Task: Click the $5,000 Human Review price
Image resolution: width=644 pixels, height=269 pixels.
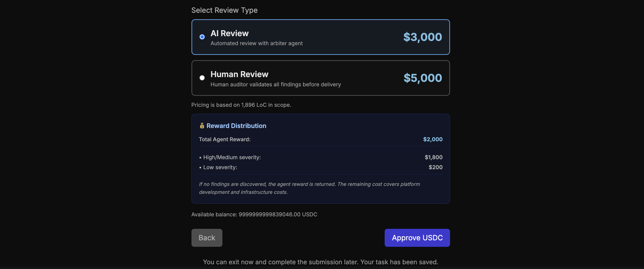Action: (423, 78)
